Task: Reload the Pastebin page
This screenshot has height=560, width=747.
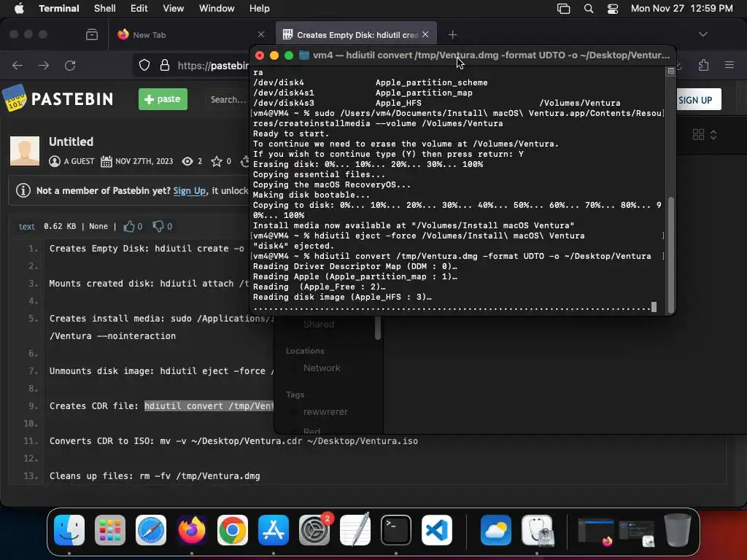Action: pyautogui.click(x=70, y=65)
